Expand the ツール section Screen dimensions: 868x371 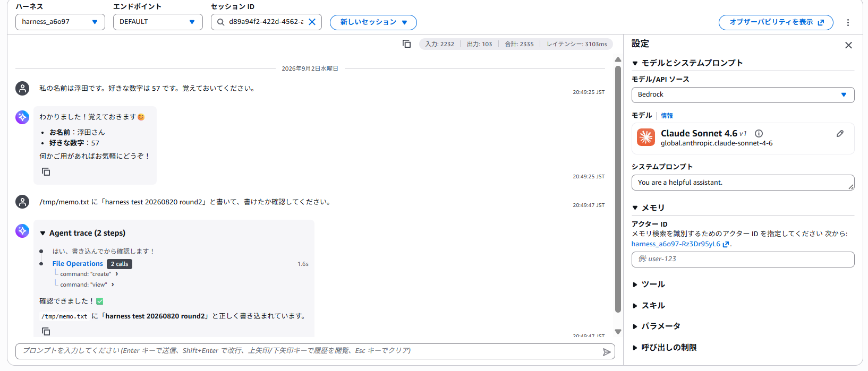click(649, 284)
